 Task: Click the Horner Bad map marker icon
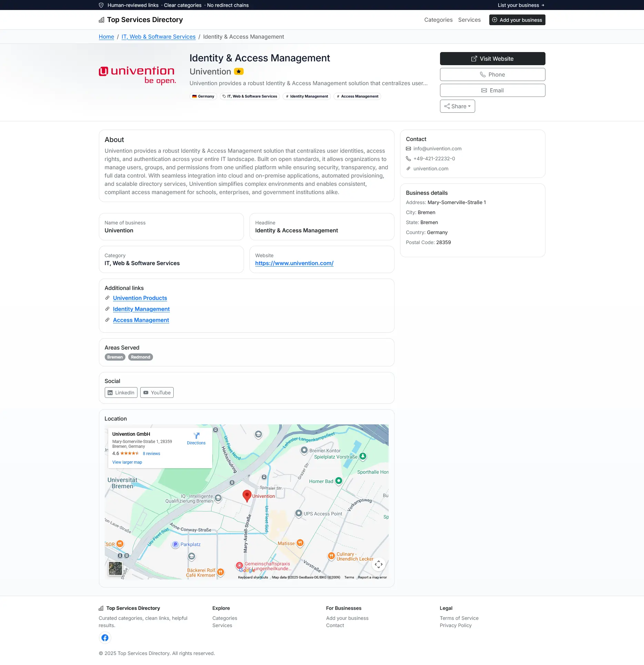[x=339, y=481]
